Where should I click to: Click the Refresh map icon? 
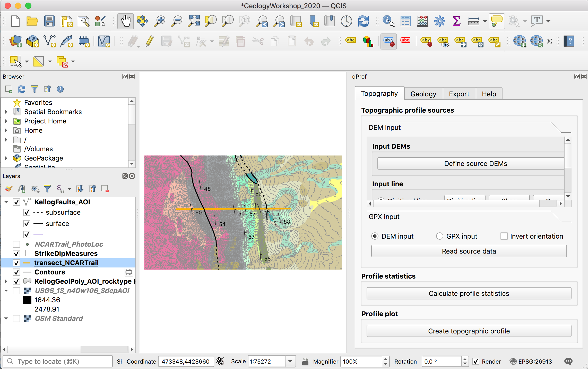point(363,21)
